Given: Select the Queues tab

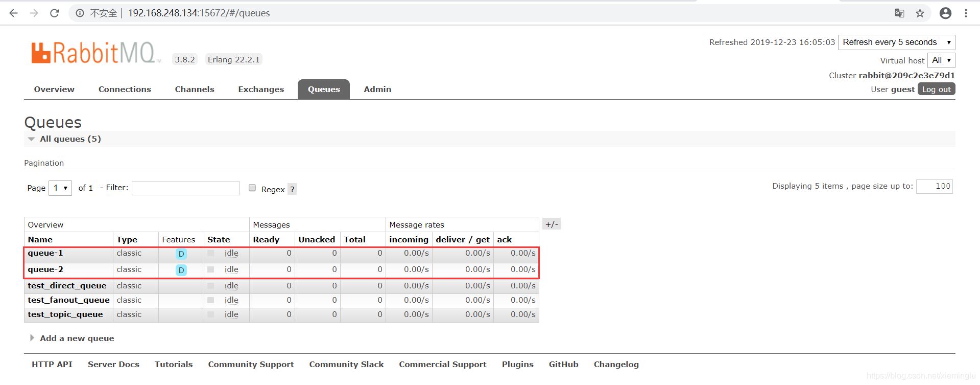Looking at the screenshot, I should tap(324, 89).
